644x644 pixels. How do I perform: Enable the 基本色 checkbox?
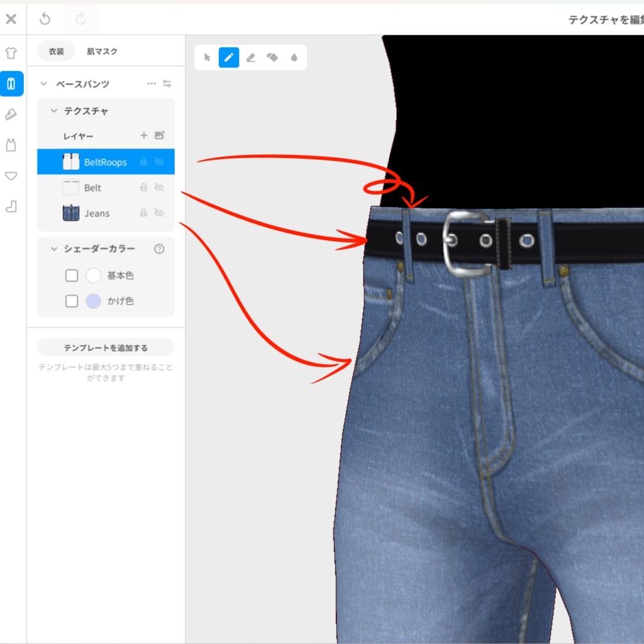coord(72,275)
